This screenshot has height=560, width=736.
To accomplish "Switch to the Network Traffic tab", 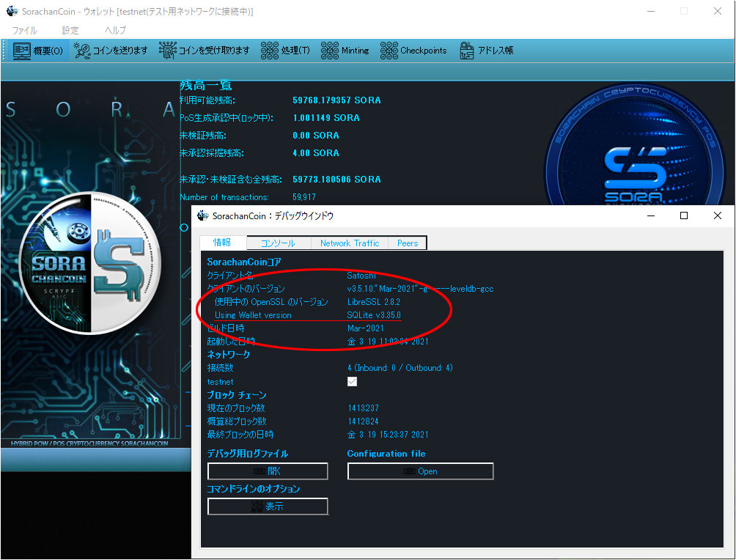I will (350, 243).
